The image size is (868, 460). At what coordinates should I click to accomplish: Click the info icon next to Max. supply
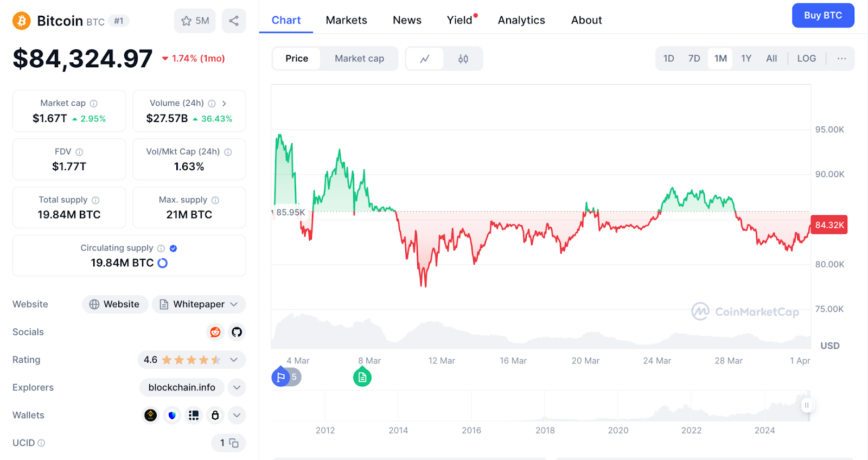click(215, 200)
